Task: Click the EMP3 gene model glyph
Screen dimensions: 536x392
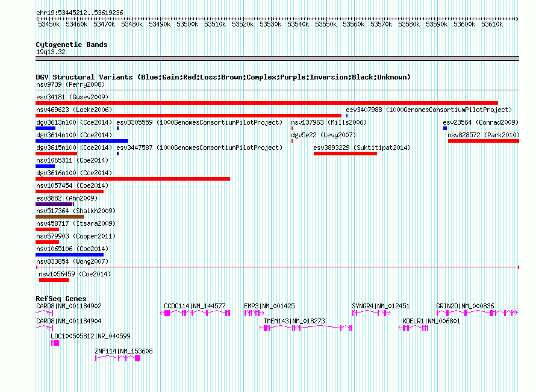Action: [x=254, y=313]
